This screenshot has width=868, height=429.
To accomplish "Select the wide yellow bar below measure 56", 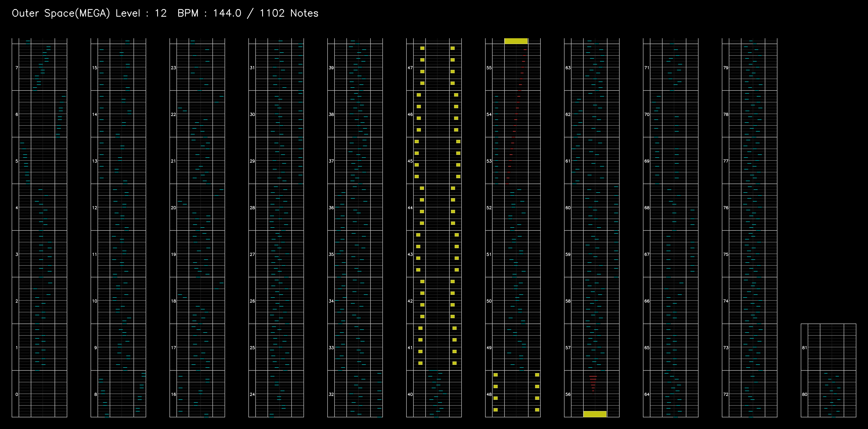I will click(x=595, y=414).
